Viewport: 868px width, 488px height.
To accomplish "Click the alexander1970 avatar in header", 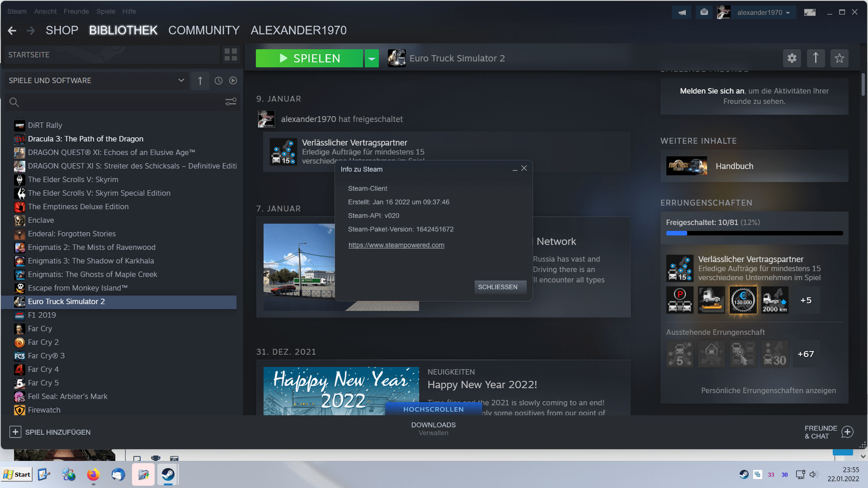I will (x=723, y=12).
